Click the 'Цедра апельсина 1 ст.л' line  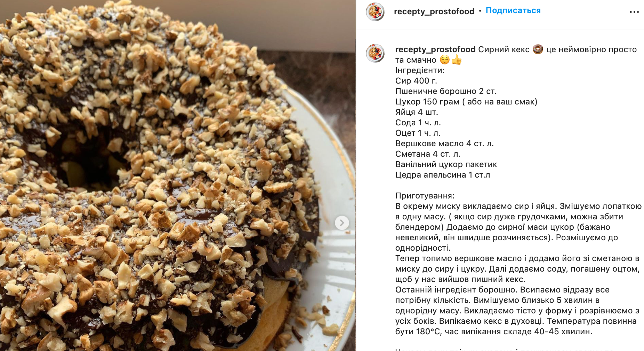pos(443,175)
